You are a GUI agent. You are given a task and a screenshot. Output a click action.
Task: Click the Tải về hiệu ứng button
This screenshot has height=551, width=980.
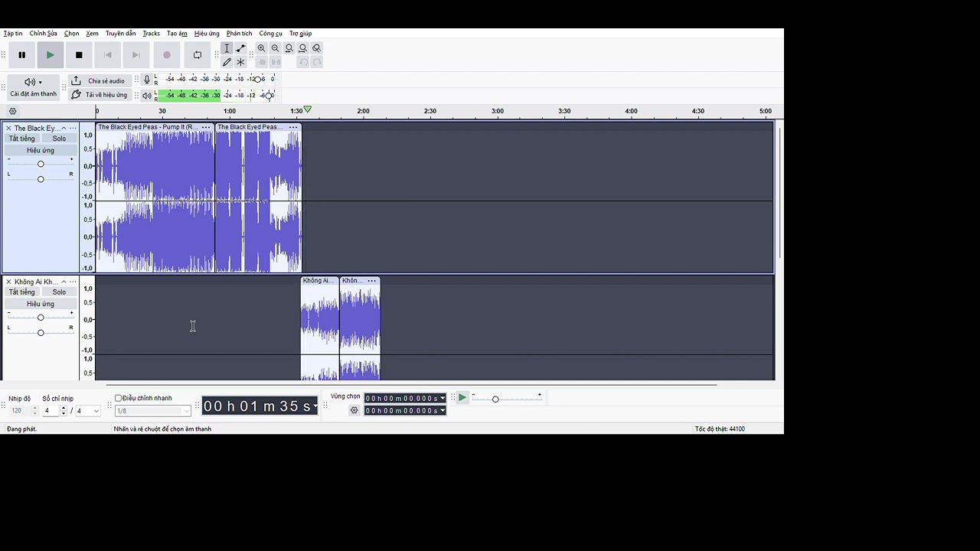pyautogui.click(x=98, y=95)
